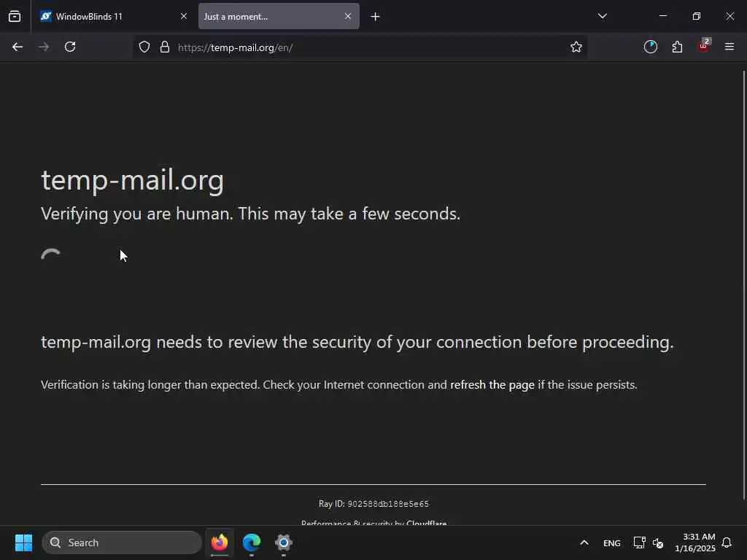View site security padlock information
This screenshot has width=747, height=560.
165,47
